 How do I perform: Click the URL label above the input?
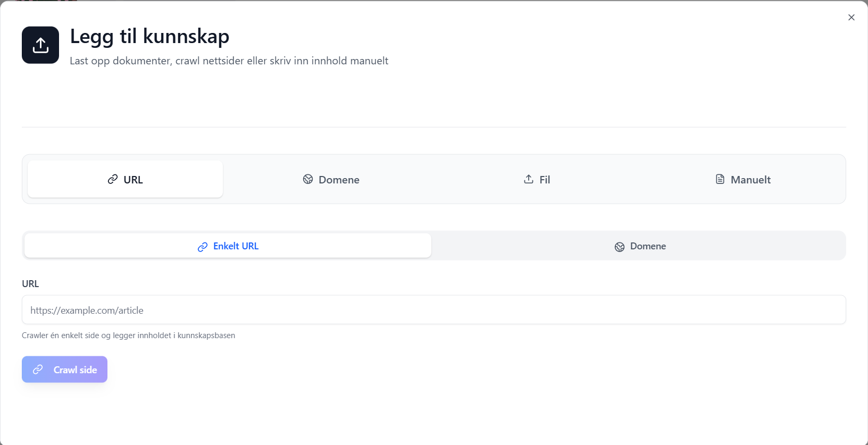click(x=30, y=284)
